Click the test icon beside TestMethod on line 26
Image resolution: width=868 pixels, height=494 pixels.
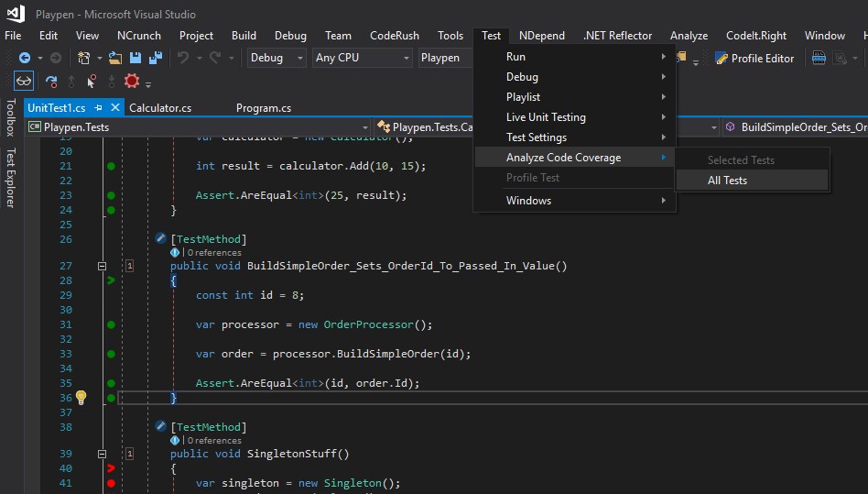point(160,238)
